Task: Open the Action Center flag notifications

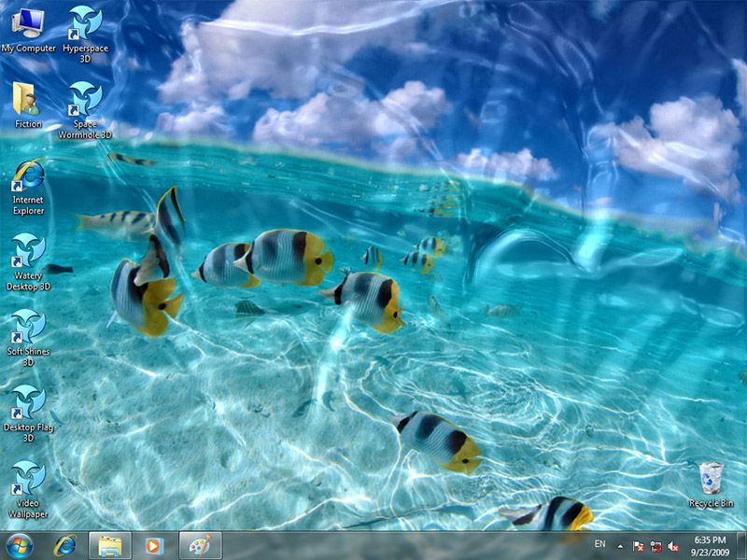Action: (x=638, y=544)
